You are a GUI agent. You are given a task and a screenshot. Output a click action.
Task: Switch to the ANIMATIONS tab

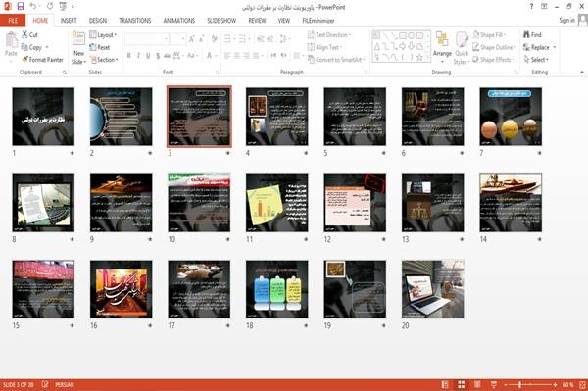[179, 21]
